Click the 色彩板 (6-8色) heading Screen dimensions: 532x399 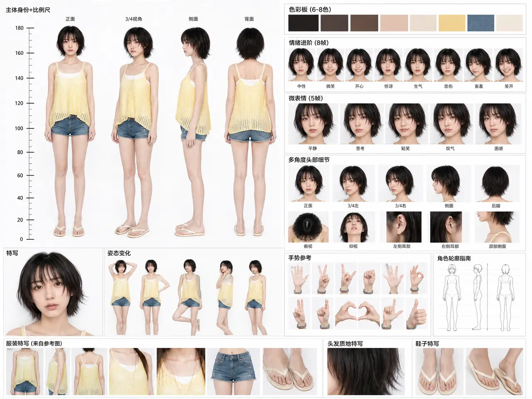coord(310,9)
